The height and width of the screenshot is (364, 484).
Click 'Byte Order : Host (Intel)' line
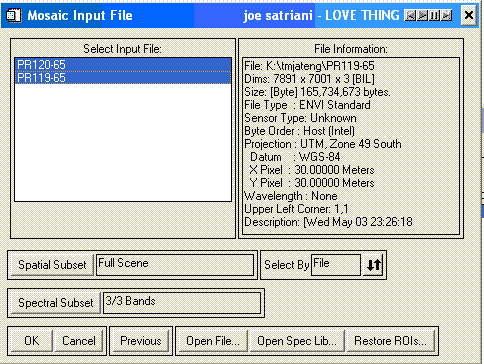[x=299, y=131]
